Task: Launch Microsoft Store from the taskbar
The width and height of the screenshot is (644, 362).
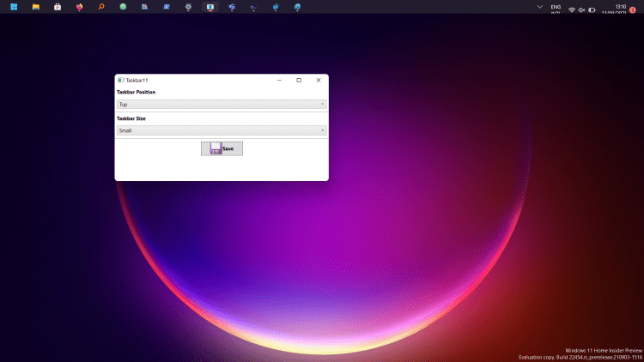Action: click(58, 7)
